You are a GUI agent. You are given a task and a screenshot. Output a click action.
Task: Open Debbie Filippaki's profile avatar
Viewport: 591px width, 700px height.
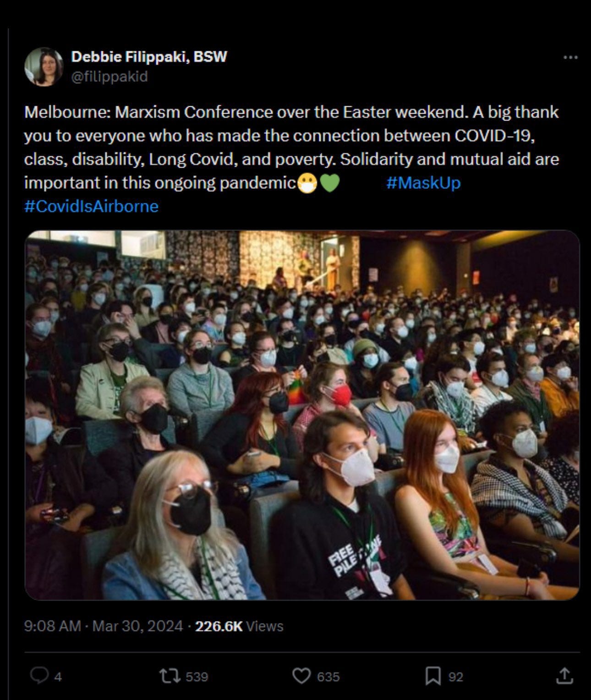(44, 66)
